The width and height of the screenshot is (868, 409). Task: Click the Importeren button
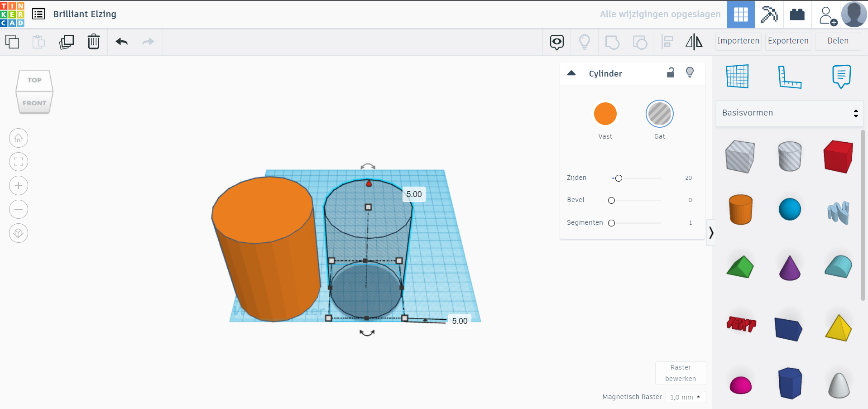738,41
